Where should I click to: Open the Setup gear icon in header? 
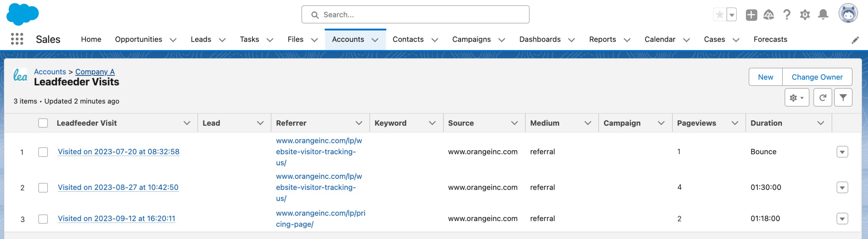click(805, 15)
